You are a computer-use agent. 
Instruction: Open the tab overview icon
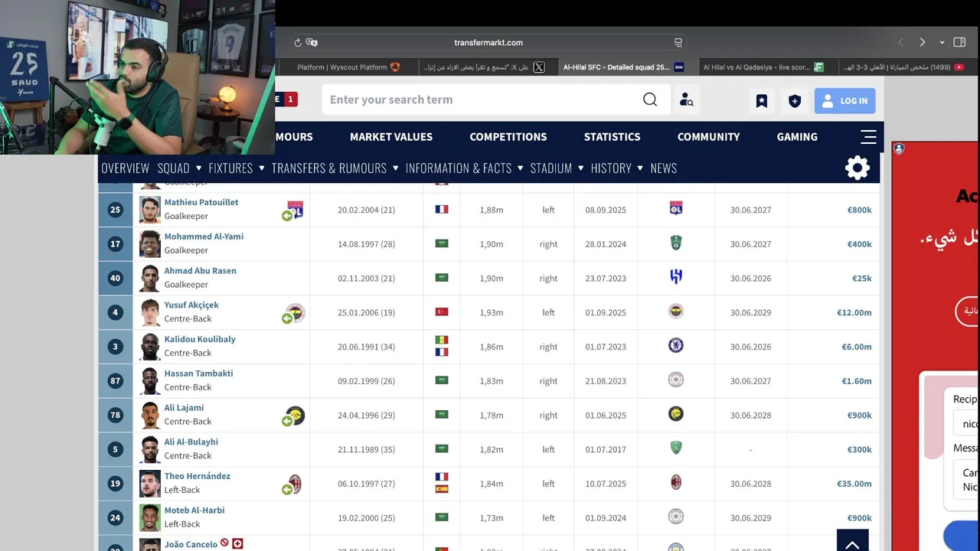960,42
